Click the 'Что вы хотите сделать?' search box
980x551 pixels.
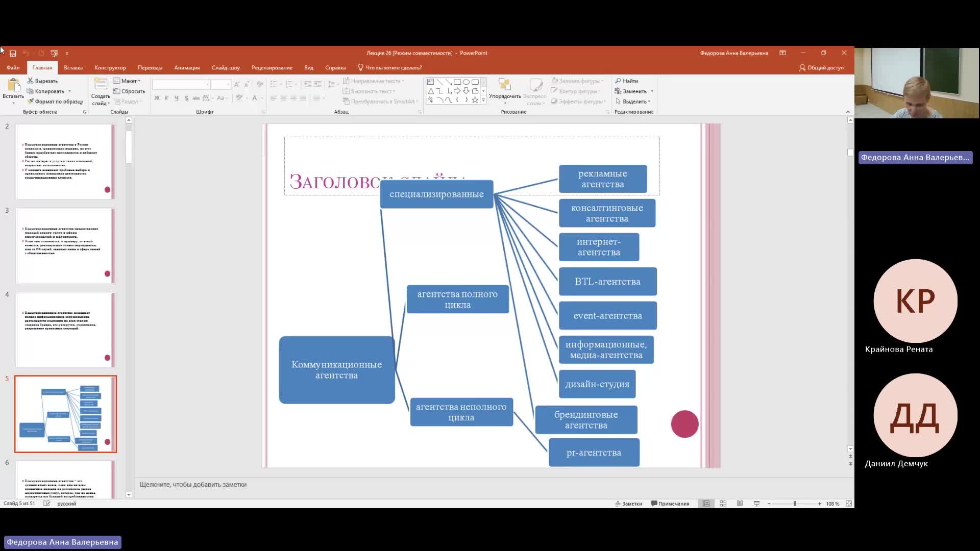pos(390,67)
